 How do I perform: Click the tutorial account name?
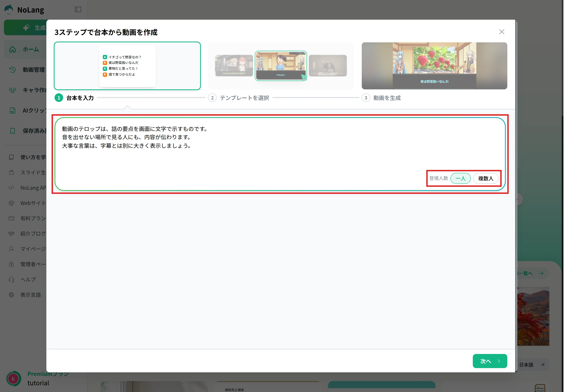38,383
